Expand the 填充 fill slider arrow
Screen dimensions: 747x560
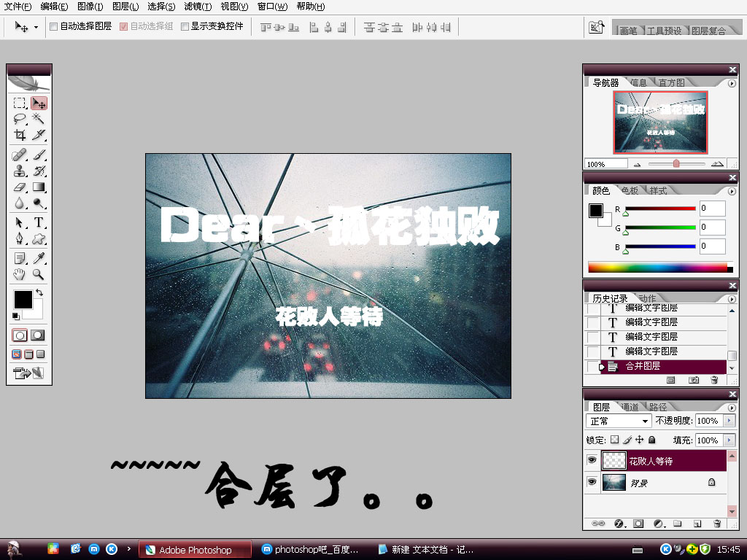(x=729, y=440)
